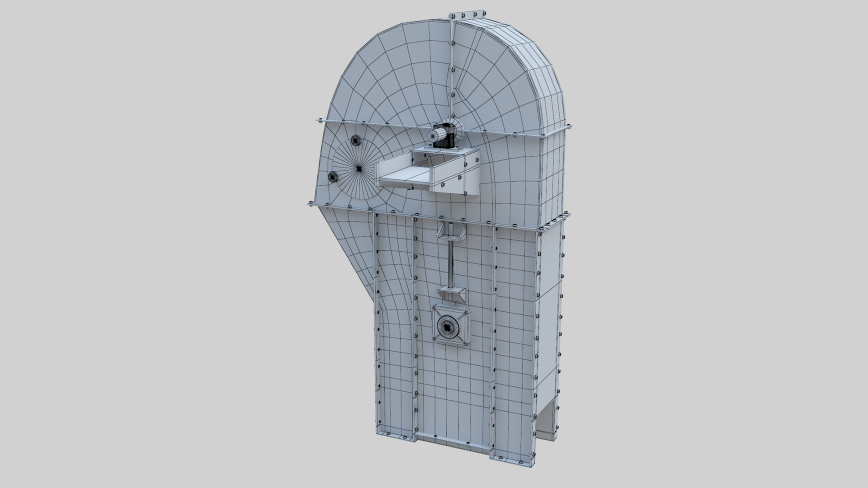Click the center of the large radial hub
Screen dimensions: 868x488
click(358, 169)
